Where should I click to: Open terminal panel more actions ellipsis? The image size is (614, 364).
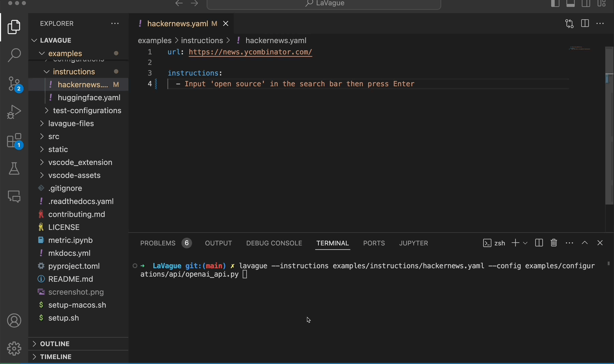coord(569,243)
